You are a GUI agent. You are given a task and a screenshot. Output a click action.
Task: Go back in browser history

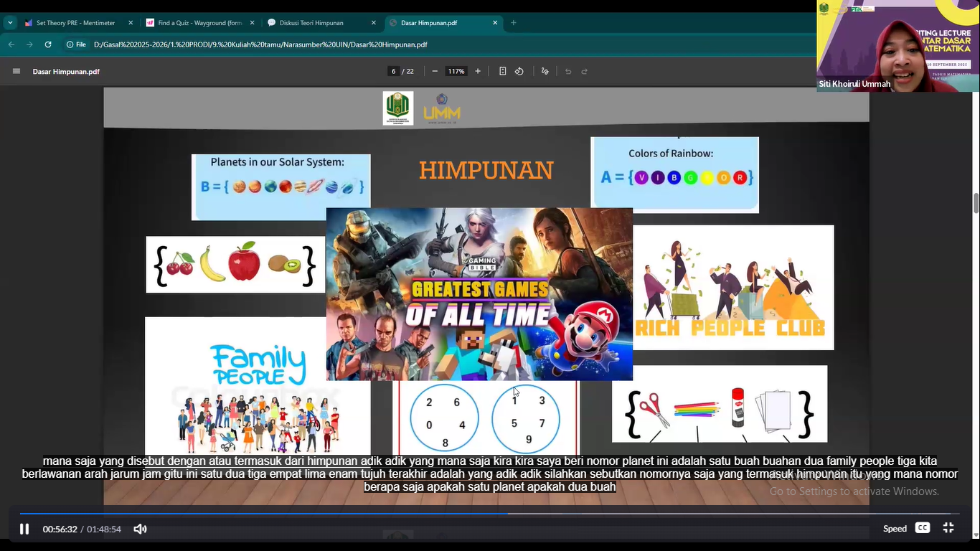(x=11, y=44)
